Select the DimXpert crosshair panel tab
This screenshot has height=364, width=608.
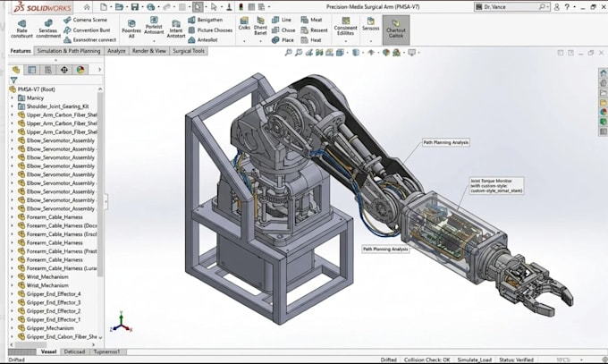tap(64, 70)
